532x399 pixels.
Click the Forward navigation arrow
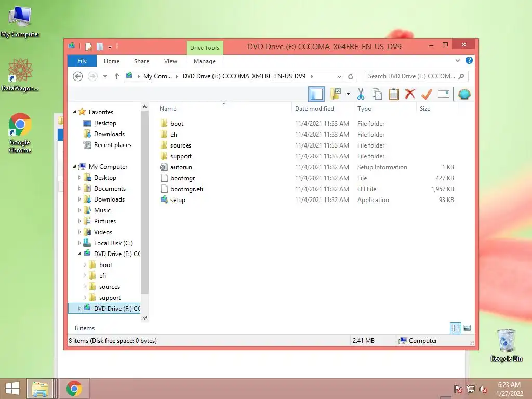(x=92, y=76)
